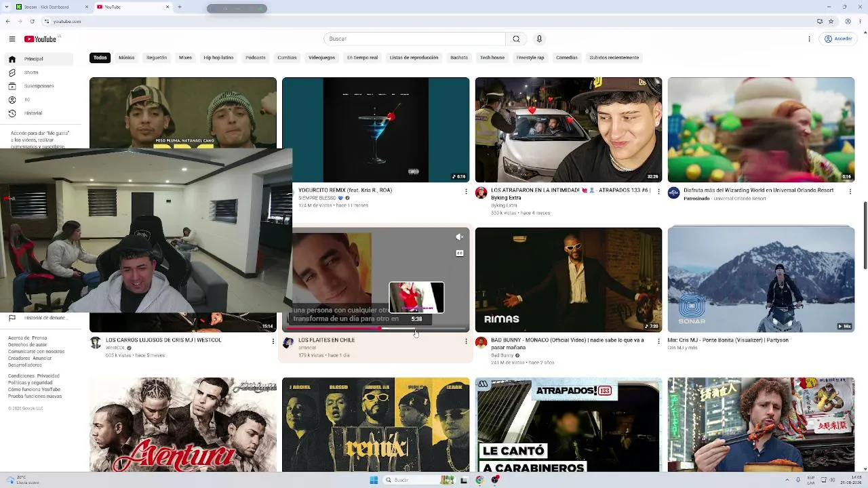Open options menu for LOS FLAITES EN CHILE
Viewport: 868px width, 488px height.
click(x=466, y=341)
